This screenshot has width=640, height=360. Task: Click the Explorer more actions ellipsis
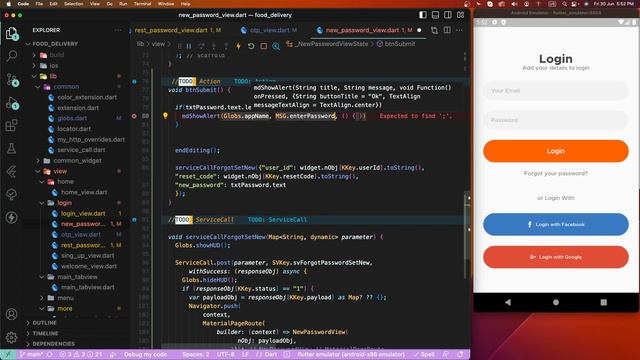pyautogui.click(x=118, y=30)
